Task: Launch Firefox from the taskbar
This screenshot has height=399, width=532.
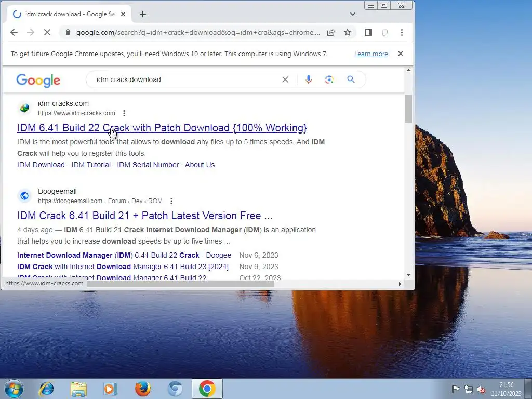Action: [x=143, y=389]
